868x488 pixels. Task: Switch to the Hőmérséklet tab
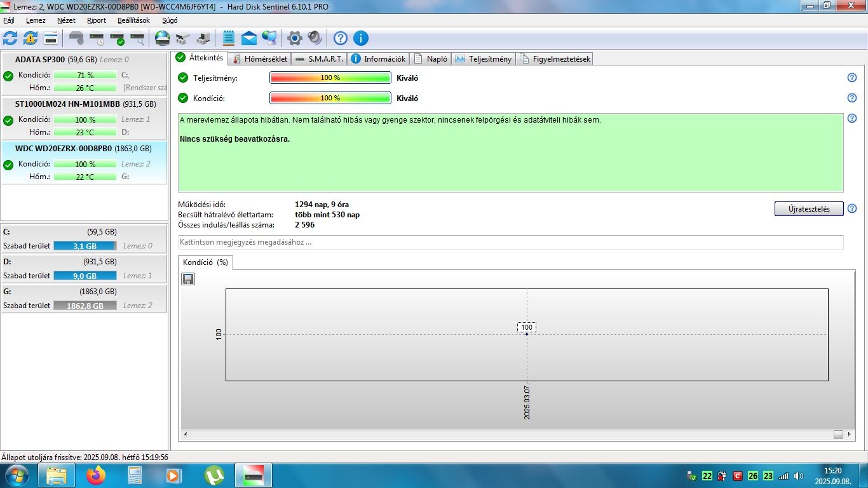point(261,58)
